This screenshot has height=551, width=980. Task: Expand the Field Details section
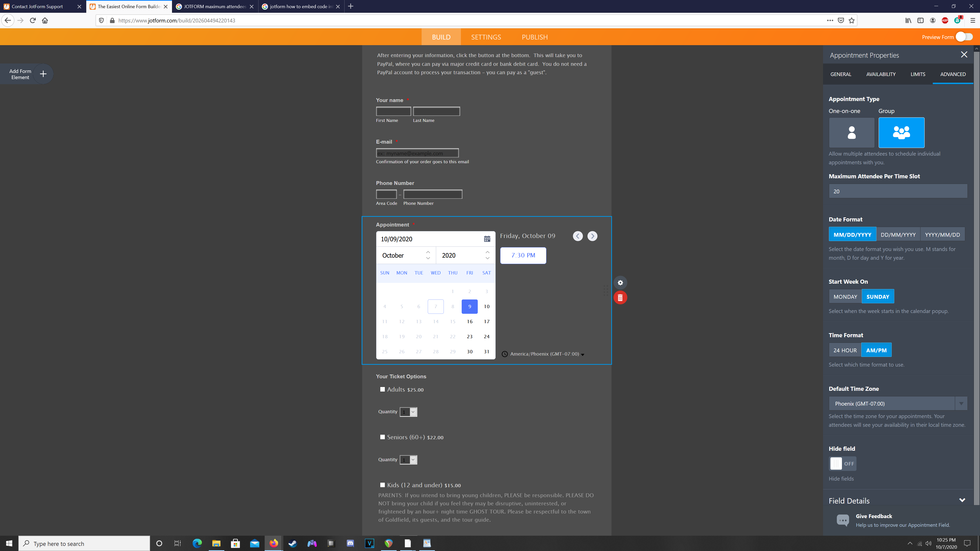[962, 500]
